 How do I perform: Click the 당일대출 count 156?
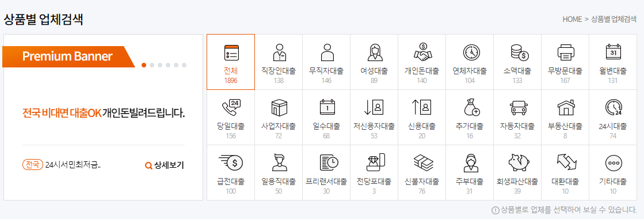[x=231, y=136]
